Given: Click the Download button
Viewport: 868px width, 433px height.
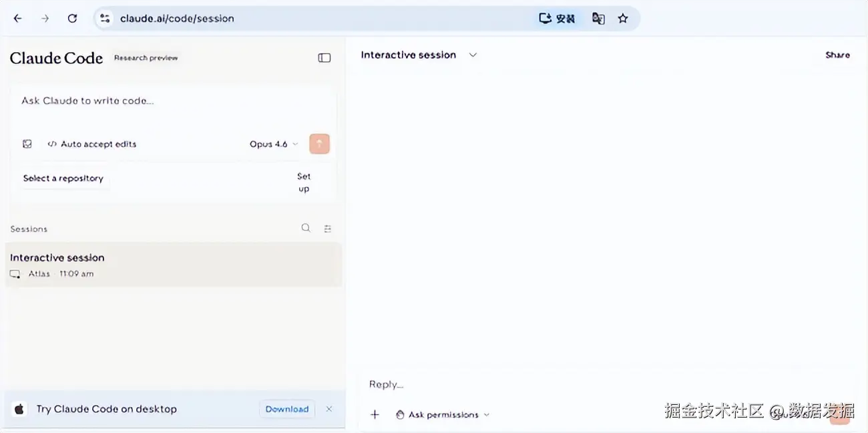Looking at the screenshot, I should point(287,409).
